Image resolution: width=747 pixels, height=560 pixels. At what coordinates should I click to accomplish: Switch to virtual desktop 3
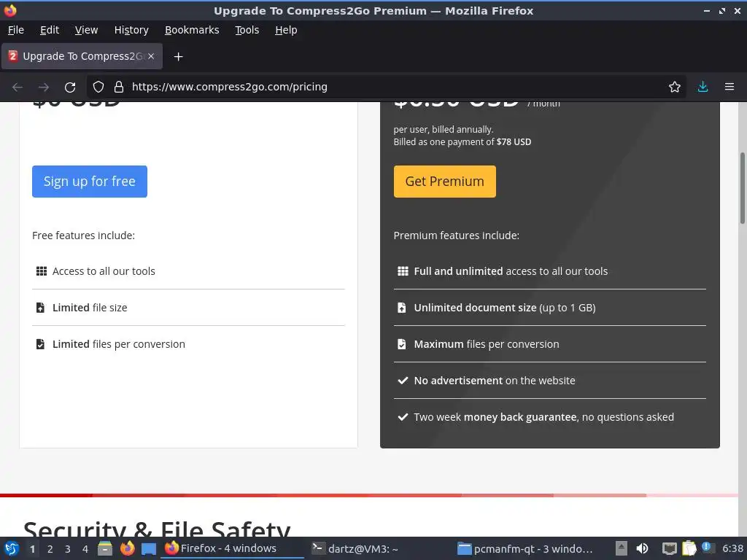[x=68, y=549]
